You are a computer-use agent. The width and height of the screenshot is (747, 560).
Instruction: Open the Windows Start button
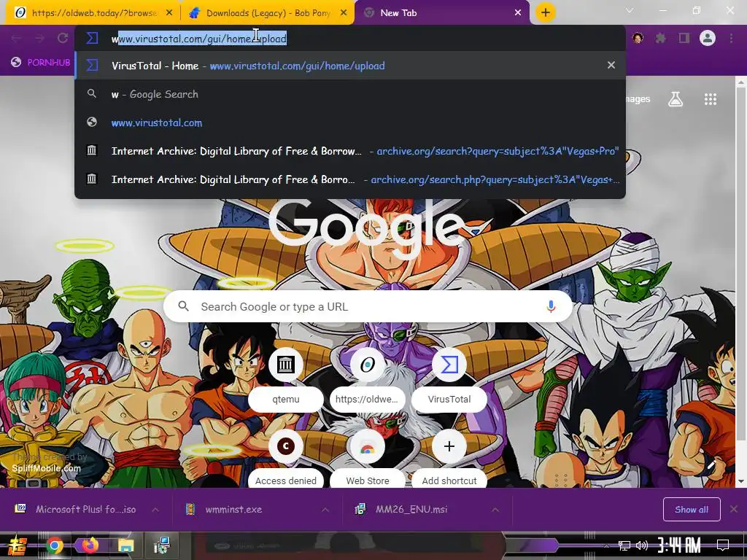point(17,545)
